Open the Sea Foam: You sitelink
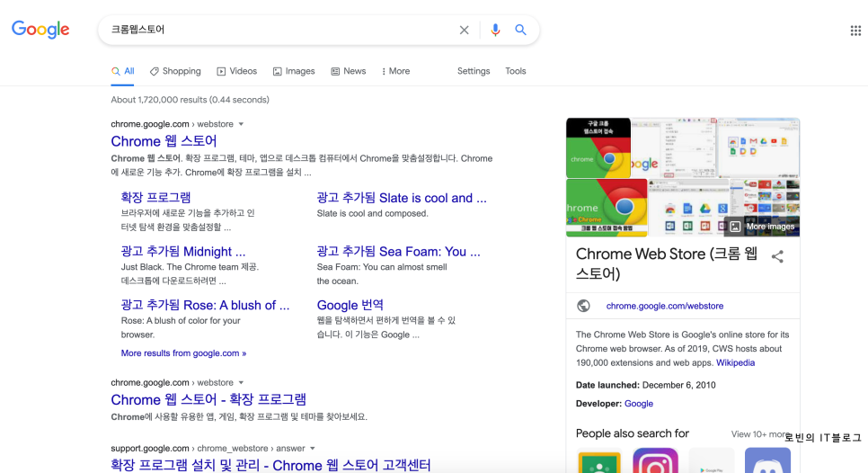This screenshot has height=473, width=868. click(398, 252)
